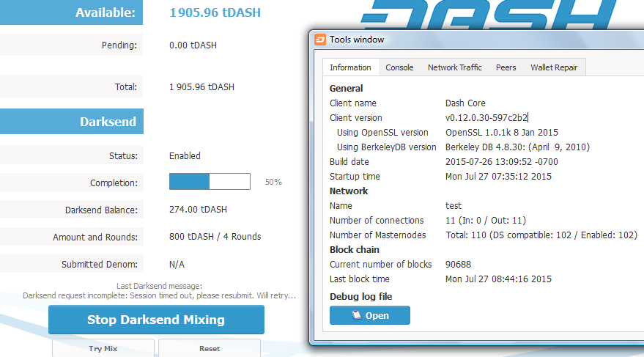Image resolution: width=644 pixels, height=357 pixels.
Task: Click the Try Mix button
Action: (x=103, y=348)
